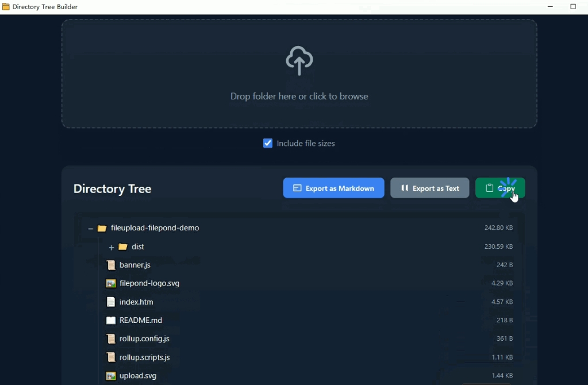Copy the directory tree to clipboard
588x385 pixels.
tap(499, 188)
